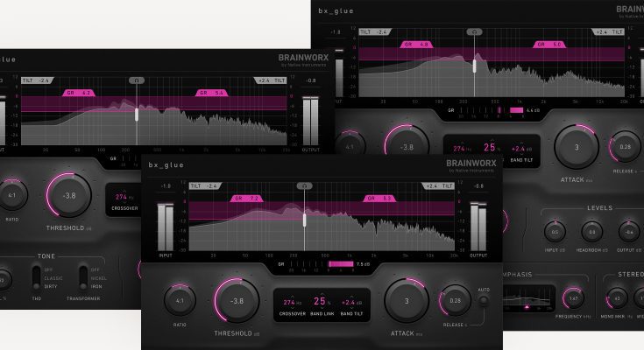Click the Ratio 4:1 knob in front window
644x350 pixels.
pos(180,302)
